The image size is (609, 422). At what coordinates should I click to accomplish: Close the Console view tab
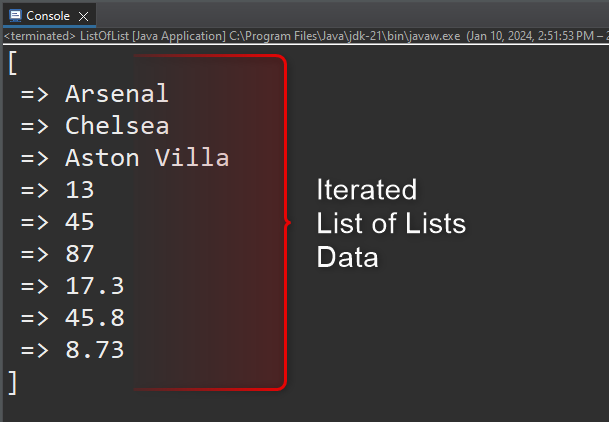[x=84, y=16]
